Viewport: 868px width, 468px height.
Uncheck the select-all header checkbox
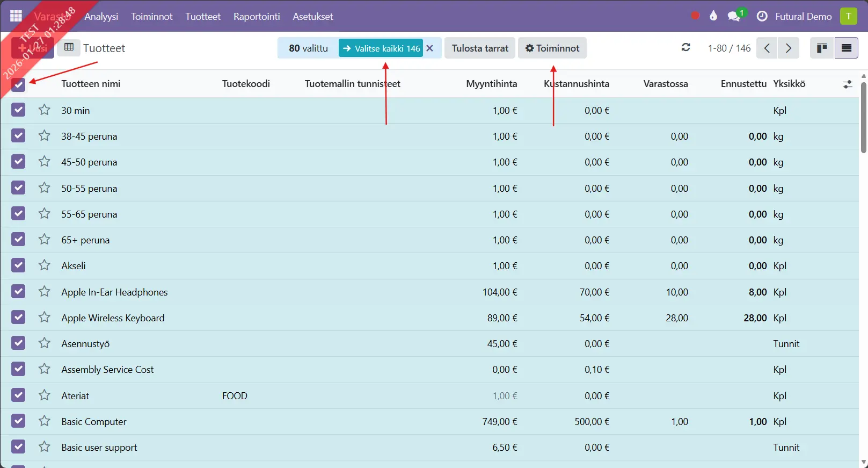[x=18, y=84]
